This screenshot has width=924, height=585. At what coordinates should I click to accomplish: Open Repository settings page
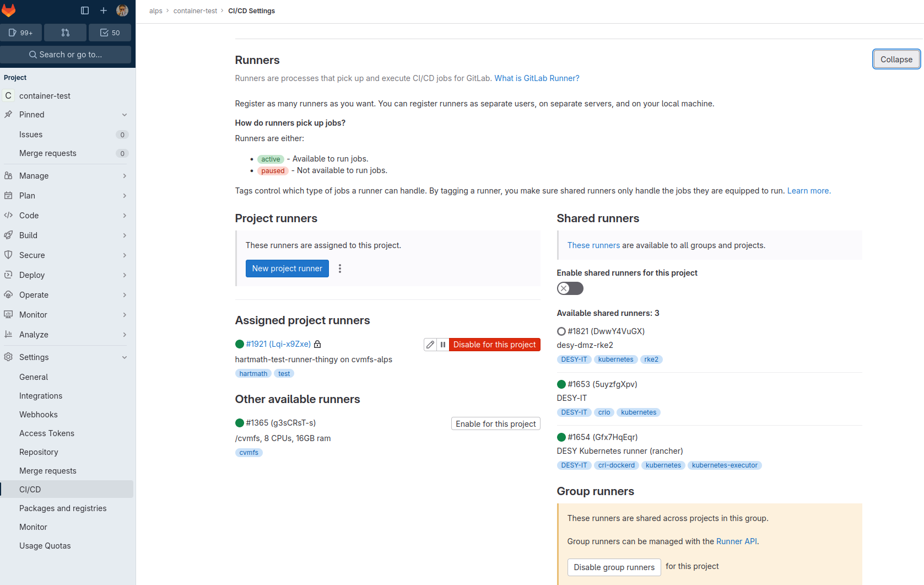[x=39, y=452]
